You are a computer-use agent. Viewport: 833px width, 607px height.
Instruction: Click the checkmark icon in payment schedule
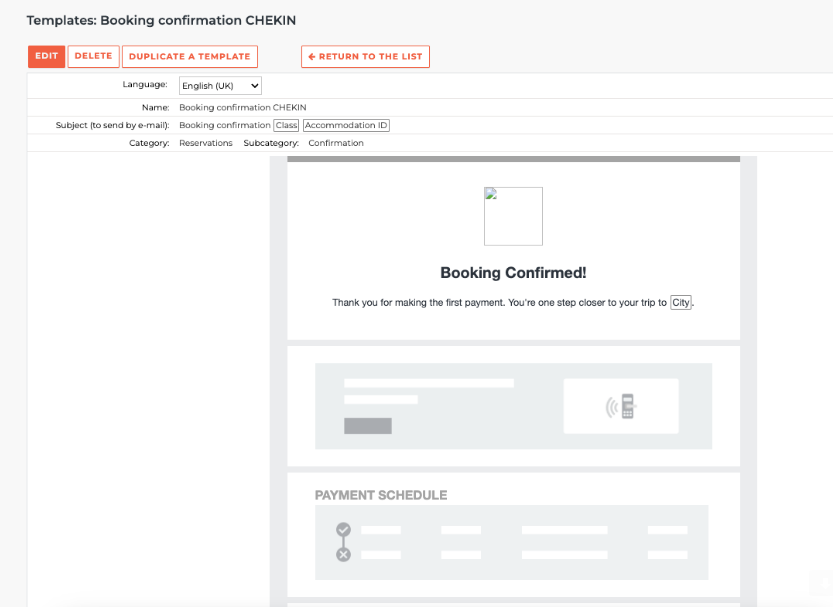point(344,529)
